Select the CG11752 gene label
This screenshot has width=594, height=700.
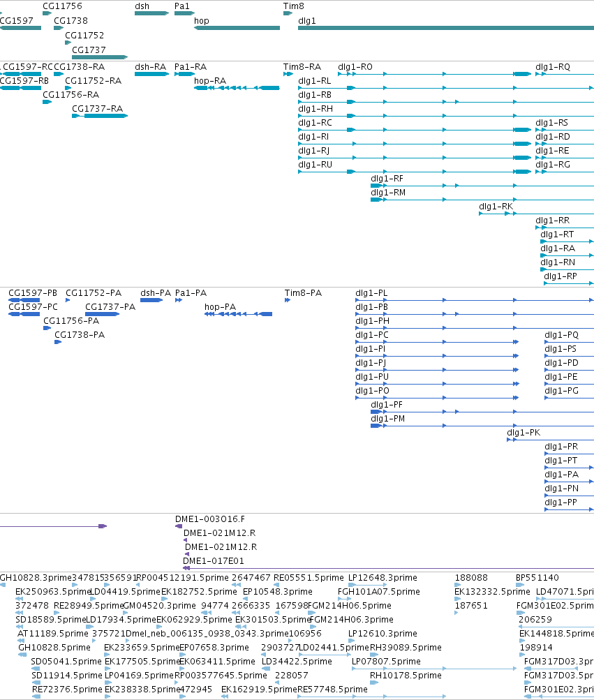click(84, 36)
